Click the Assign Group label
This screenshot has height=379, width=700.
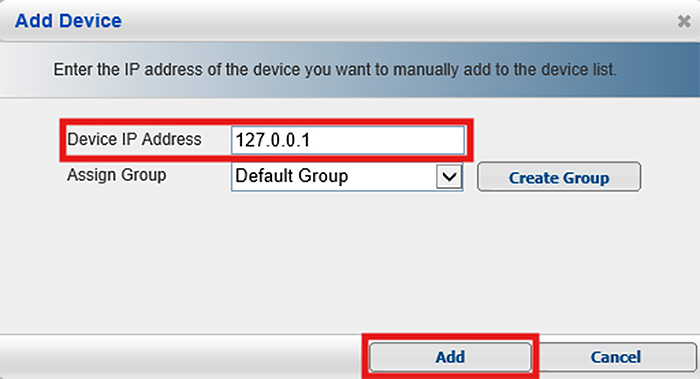coord(117,175)
